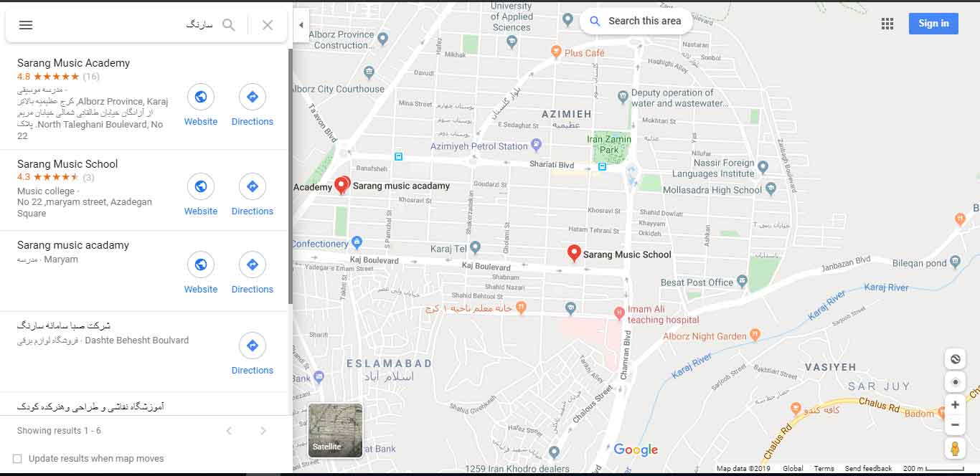Go to previous results page arrow
This screenshot has width=980, height=476.
[x=229, y=431]
